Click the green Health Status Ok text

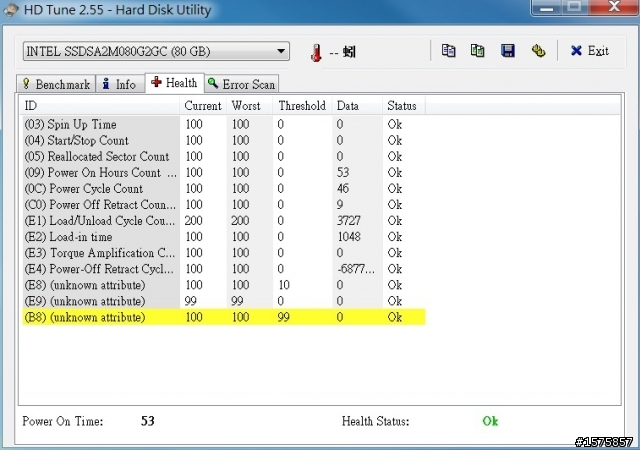pos(490,421)
